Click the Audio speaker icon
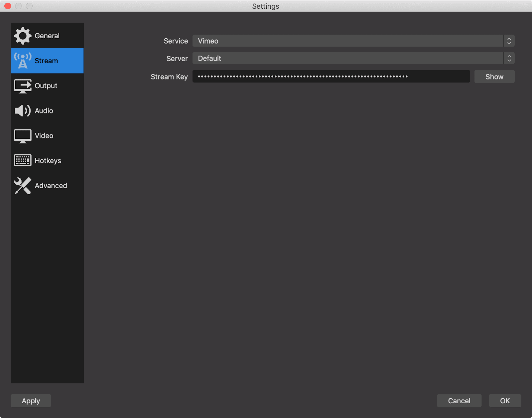Image resolution: width=532 pixels, height=418 pixels. (23, 111)
